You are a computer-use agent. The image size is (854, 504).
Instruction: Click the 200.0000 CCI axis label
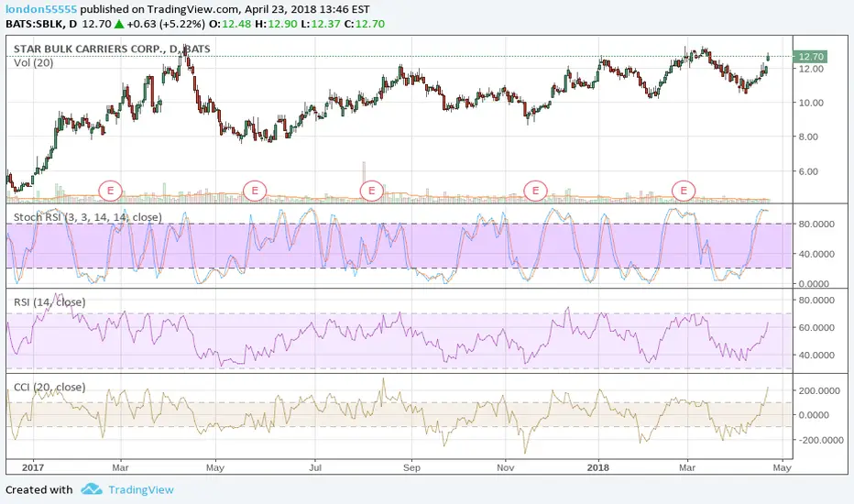[x=818, y=390]
